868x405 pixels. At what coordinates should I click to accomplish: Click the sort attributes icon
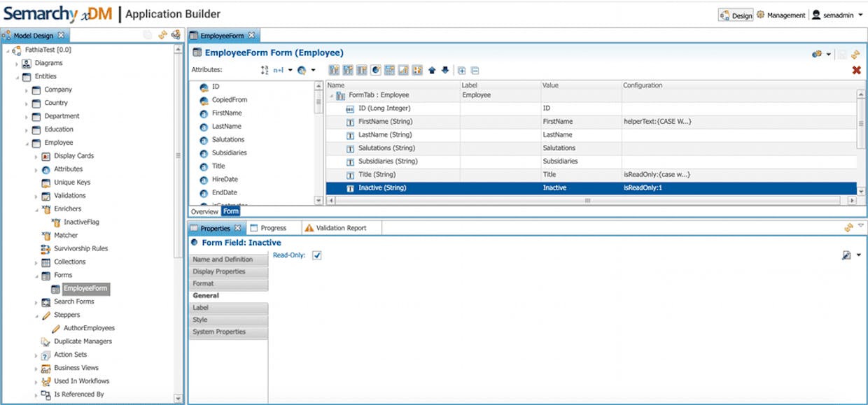click(x=265, y=70)
